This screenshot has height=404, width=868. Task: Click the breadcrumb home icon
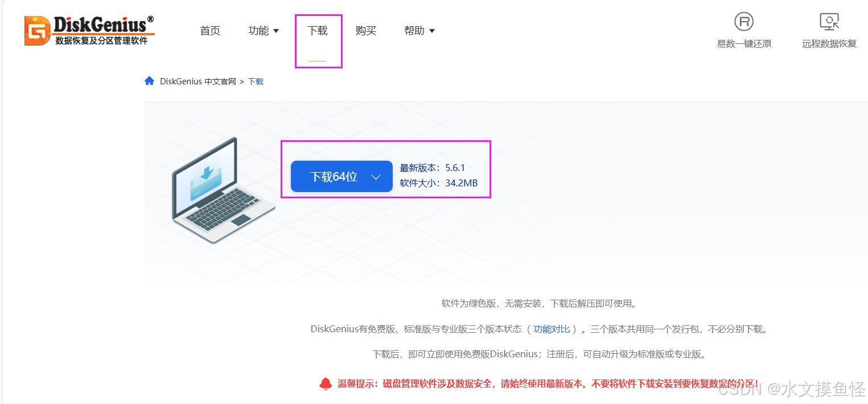150,81
